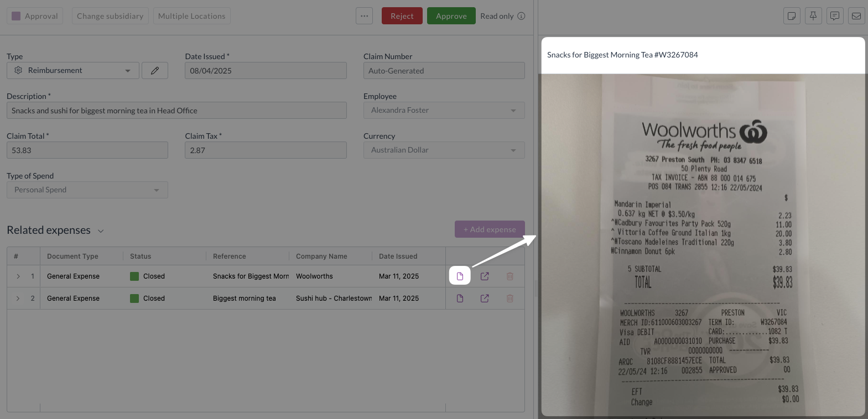Click Read only label
This screenshot has height=419, width=868.
point(497,16)
